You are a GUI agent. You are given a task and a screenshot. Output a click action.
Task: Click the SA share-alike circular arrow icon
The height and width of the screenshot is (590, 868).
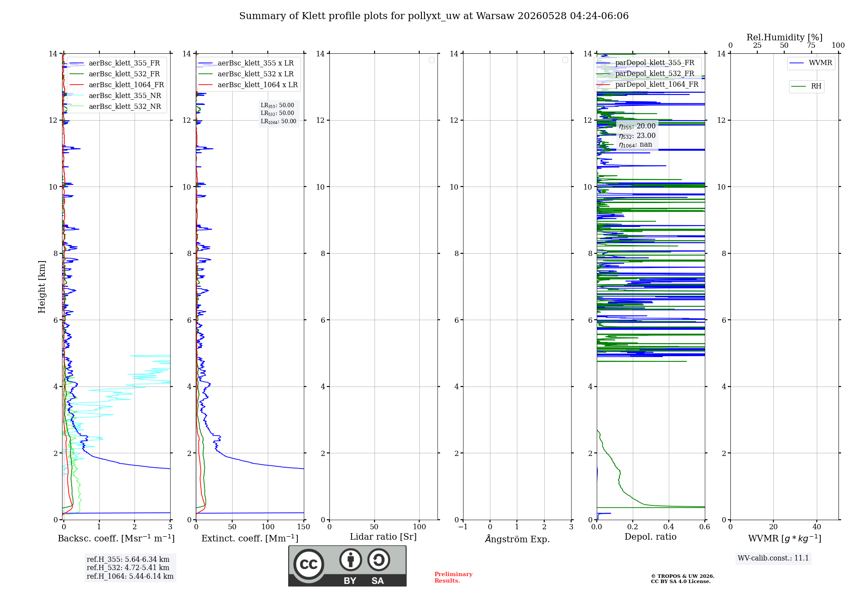tap(379, 560)
